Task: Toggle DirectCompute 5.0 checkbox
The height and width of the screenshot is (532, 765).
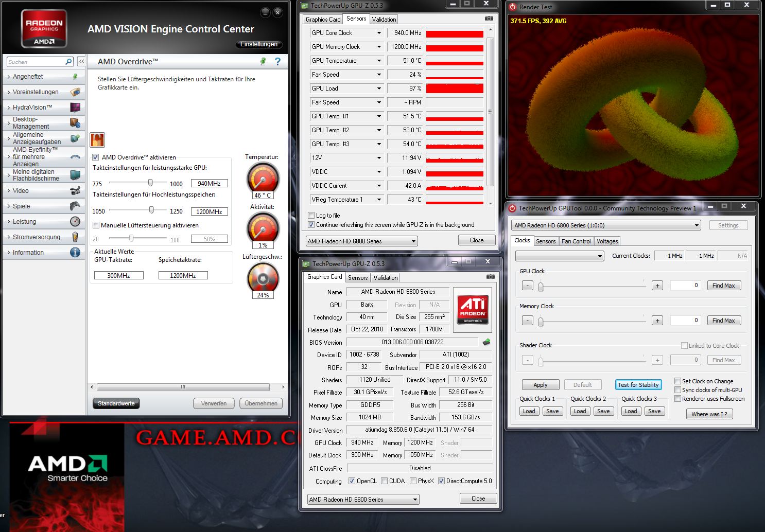Action: [441, 481]
